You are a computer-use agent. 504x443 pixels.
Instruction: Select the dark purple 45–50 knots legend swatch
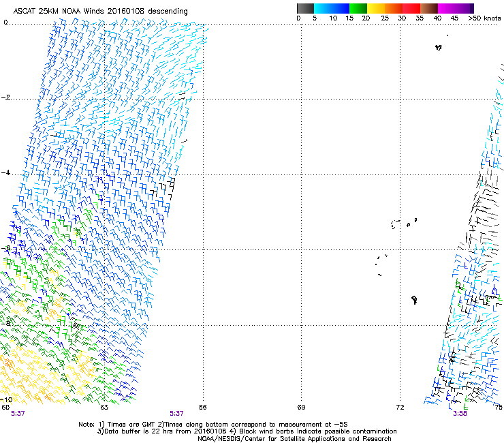coord(464,8)
